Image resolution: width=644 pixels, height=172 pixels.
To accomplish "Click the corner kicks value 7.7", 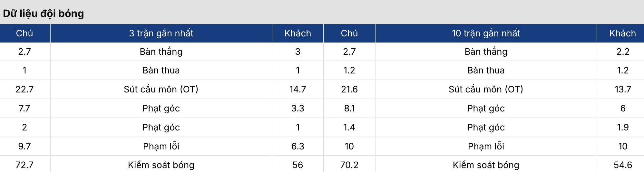I will [24, 108].
